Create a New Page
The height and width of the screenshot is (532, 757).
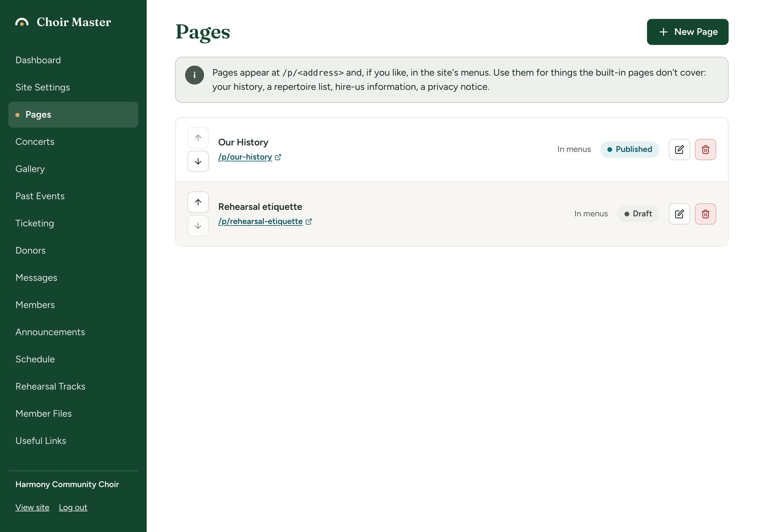[x=688, y=32]
